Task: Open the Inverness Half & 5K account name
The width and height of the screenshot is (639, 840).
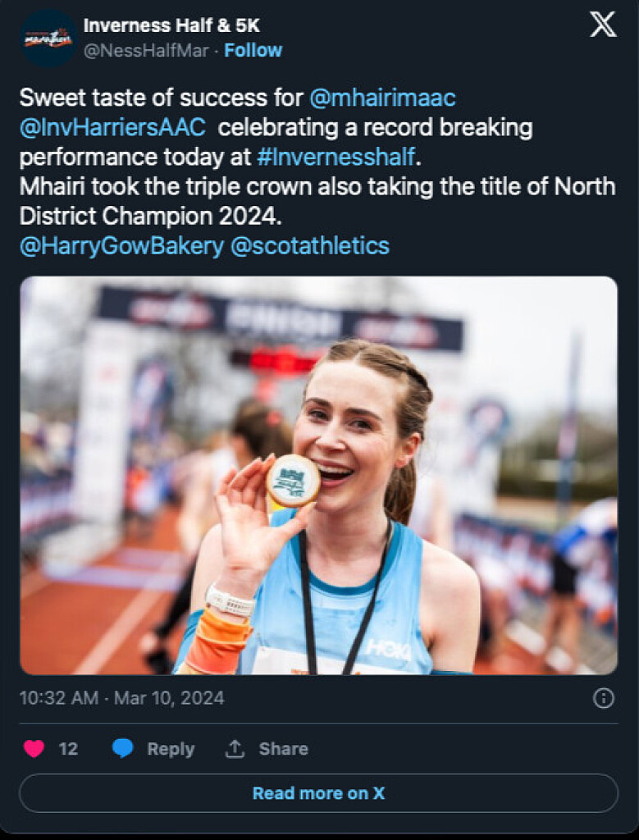Action: (x=171, y=26)
